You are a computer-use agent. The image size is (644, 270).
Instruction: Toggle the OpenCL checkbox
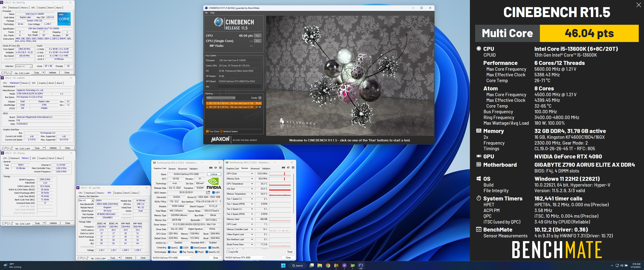pos(169,248)
